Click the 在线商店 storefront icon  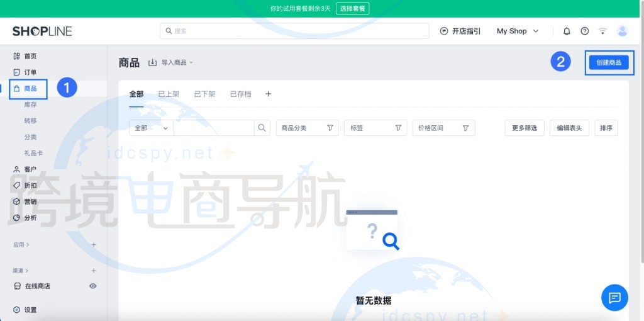point(17,286)
